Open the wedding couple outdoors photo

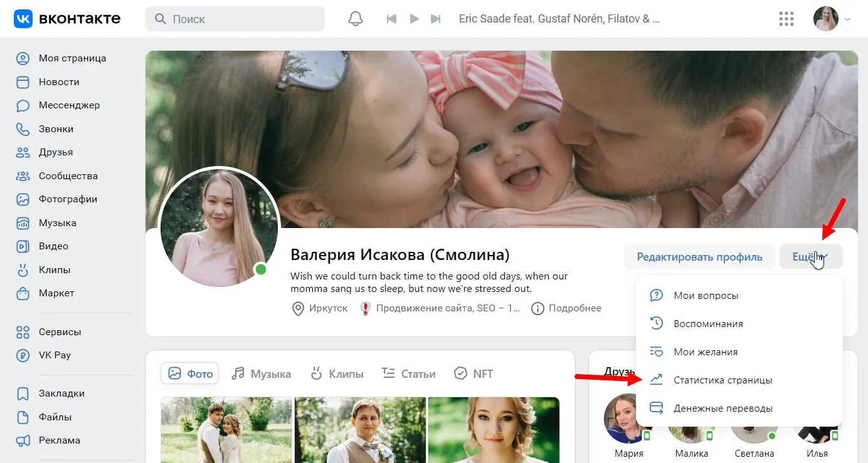(226, 430)
